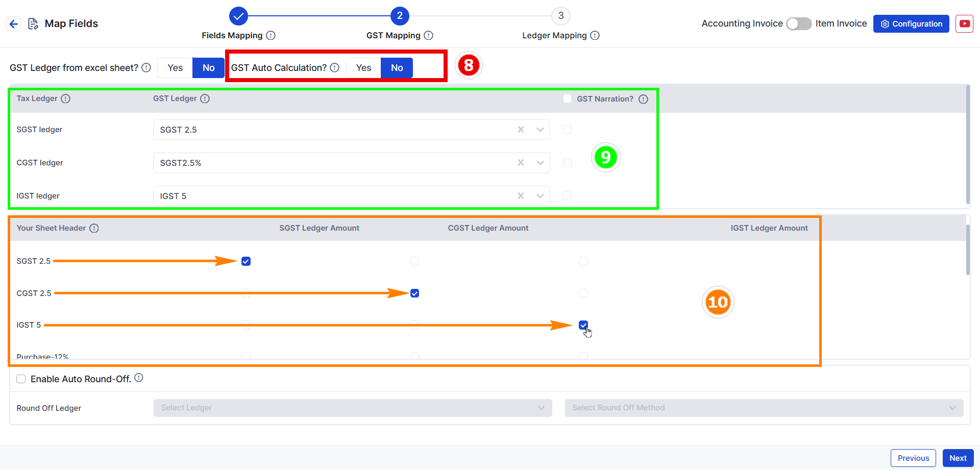Click the IGST Ledger Amount column header
Screen dimensions: 980x470
tap(769, 228)
